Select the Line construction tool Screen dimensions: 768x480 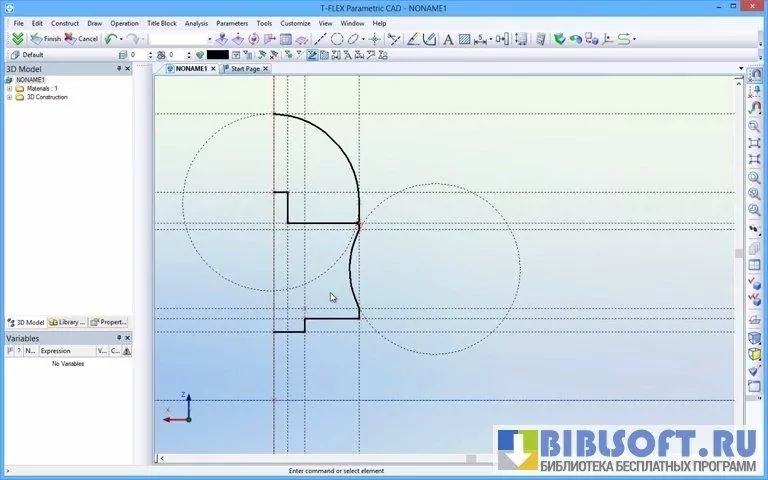(321, 39)
